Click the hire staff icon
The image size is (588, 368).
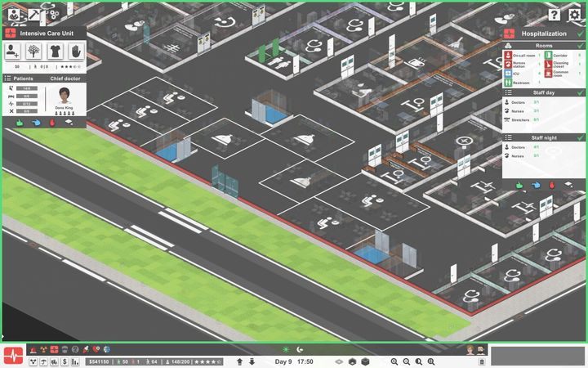point(13,51)
